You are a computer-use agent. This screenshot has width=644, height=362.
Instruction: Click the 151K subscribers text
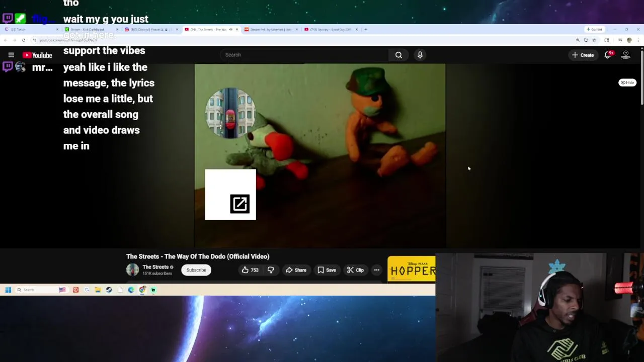point(157,274)
